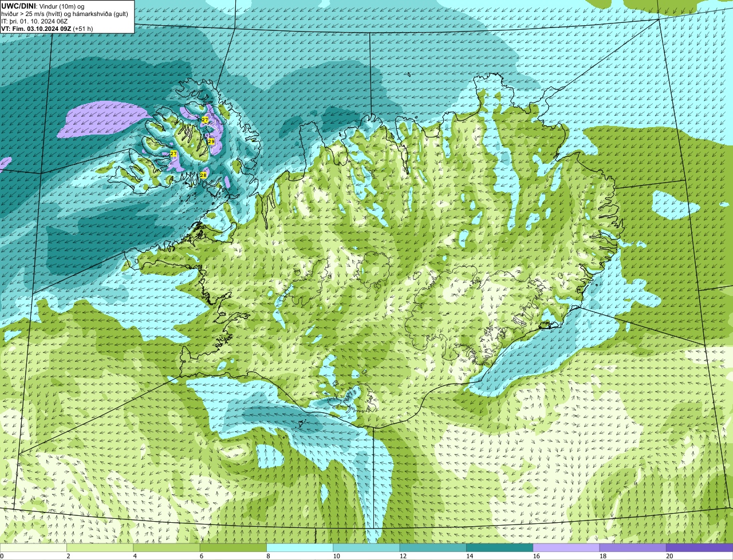The height and width of the screenshot is (560, 733).
Task: Click the above 20 m/s dark purple swatch
Action: pos(700,547)
